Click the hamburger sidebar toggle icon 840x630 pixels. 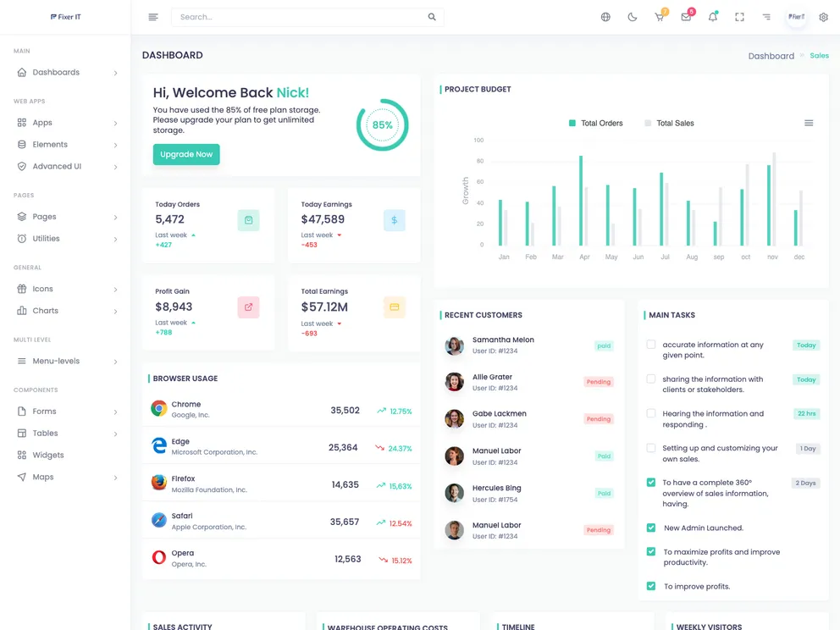(x=153, y=17)
